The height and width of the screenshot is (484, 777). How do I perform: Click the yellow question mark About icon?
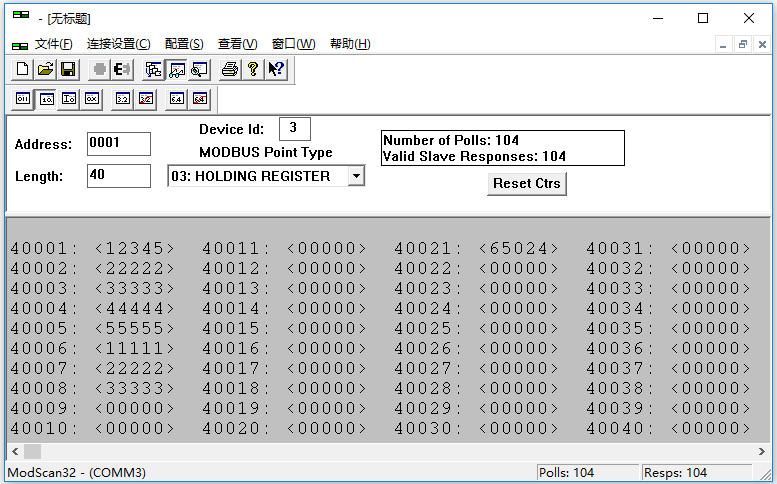(253, 69)
